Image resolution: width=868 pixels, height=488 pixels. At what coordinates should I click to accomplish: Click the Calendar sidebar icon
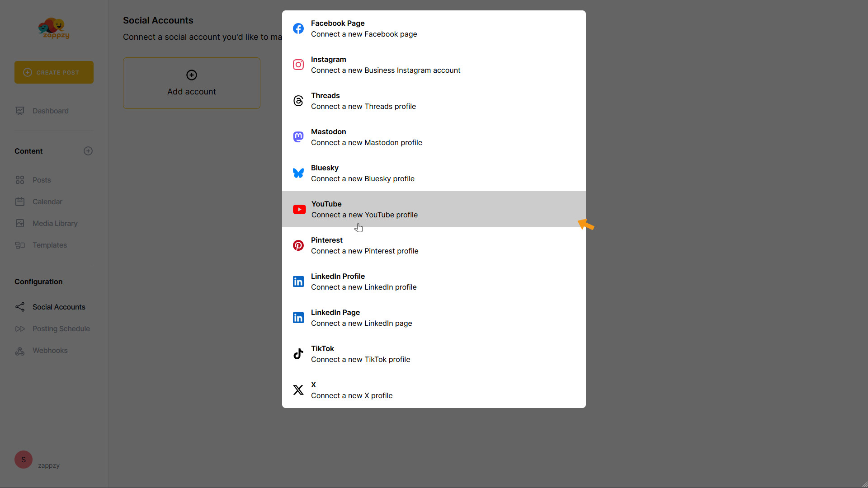pos(20,202)
